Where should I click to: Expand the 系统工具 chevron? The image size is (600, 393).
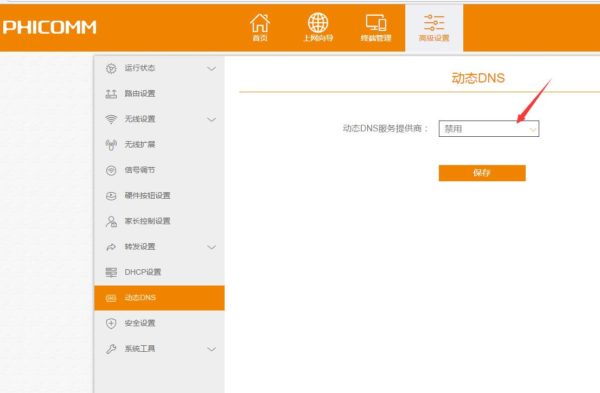click(212, 349)
